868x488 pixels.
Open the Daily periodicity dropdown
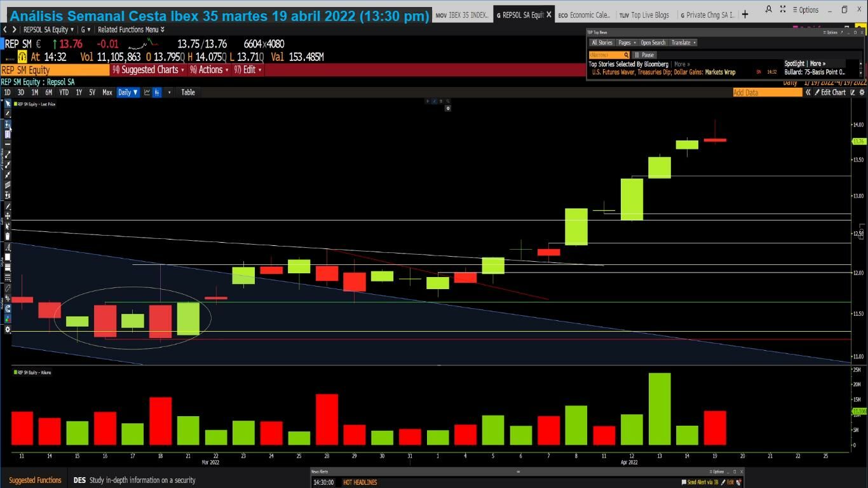click(128, 93)
